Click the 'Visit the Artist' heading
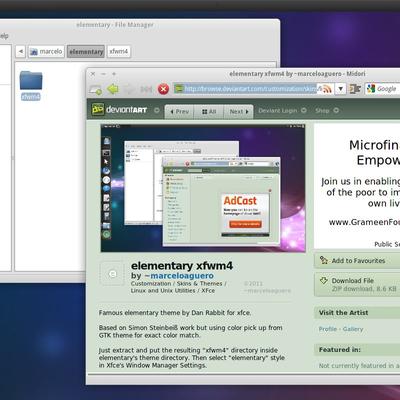Viewport: 400px width, 400px height. point(343,313)
